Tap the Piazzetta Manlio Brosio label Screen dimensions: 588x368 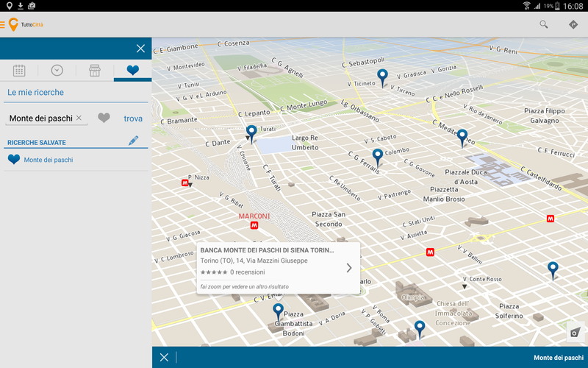click(x=444, y=194)
